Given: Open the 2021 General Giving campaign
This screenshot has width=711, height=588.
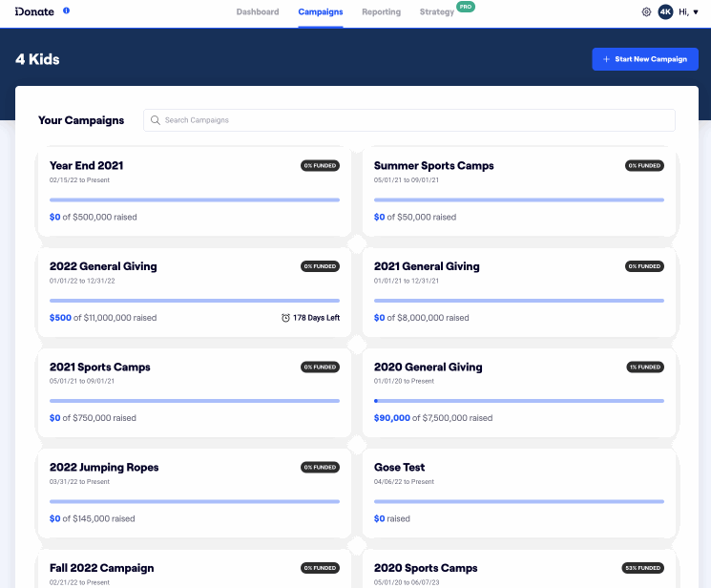Looking at the screenshot, I should [519, 292].
